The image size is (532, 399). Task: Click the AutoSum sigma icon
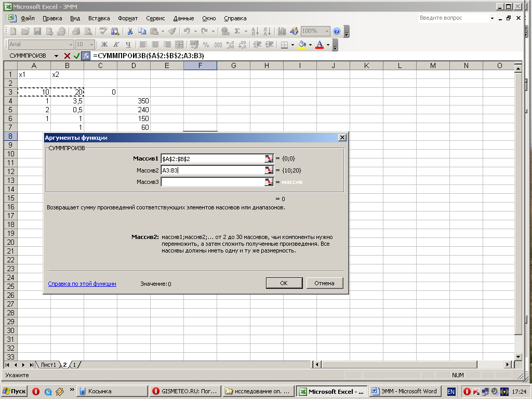coord(237,31)
